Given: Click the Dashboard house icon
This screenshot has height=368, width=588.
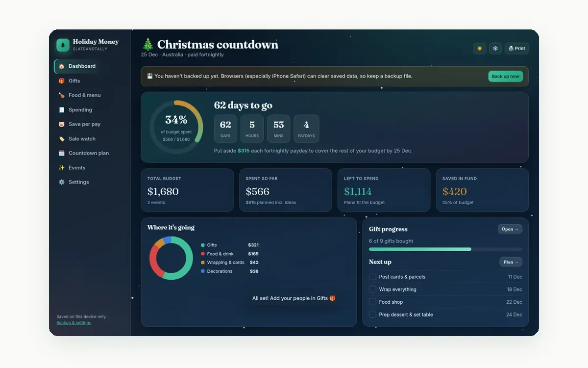Looking at the screenshot, I should (62, 66).
